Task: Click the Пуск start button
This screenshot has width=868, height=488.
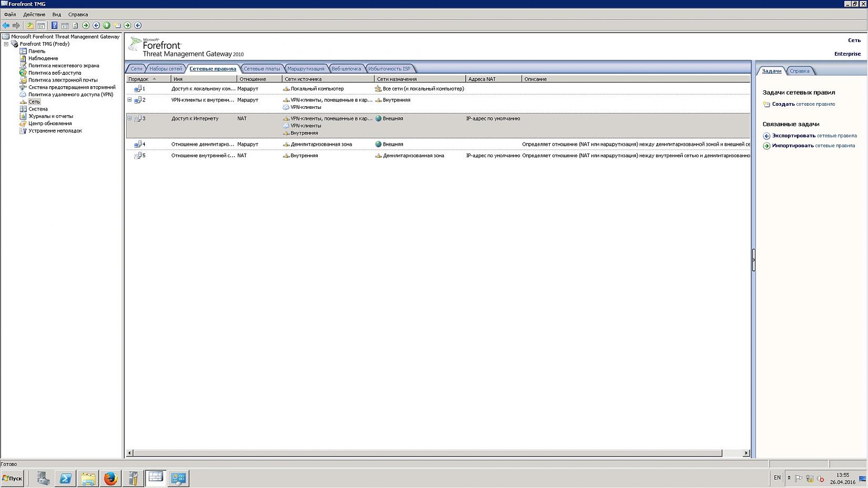Action: pos(13,478)
